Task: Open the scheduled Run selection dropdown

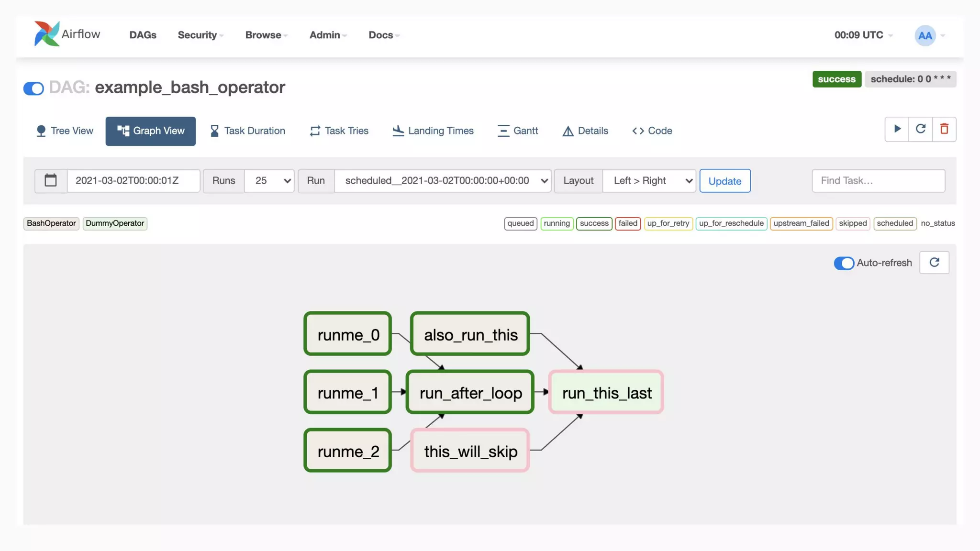Action: (443, 181)
